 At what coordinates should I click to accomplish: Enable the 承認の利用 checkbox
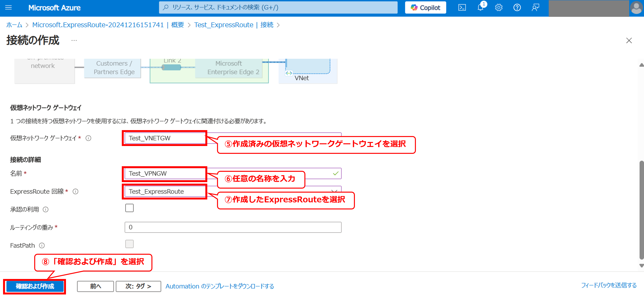click(129, 208)
